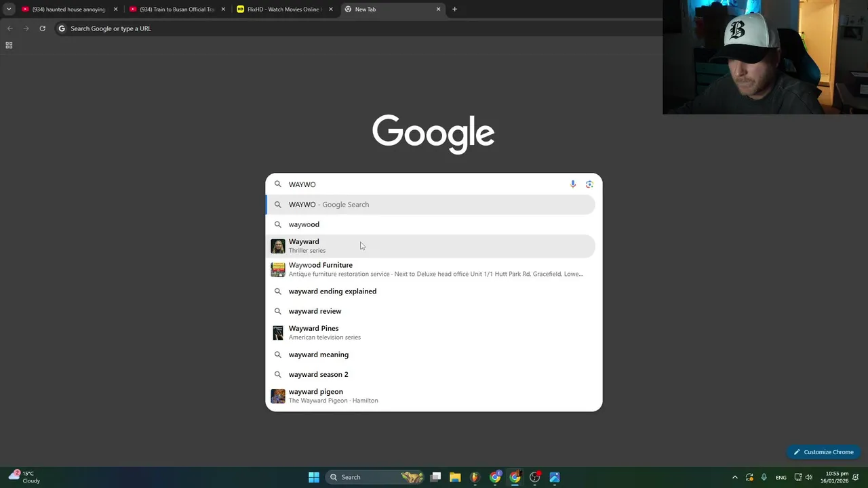This screenshot has width=868, height=488.
Task: Click the reload page button
Action: (42, 28)
